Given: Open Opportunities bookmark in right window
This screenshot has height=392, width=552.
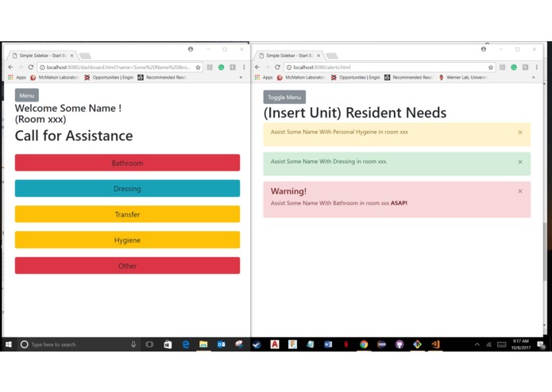Looking at the screenshot, I should click(x=356, y=77).
